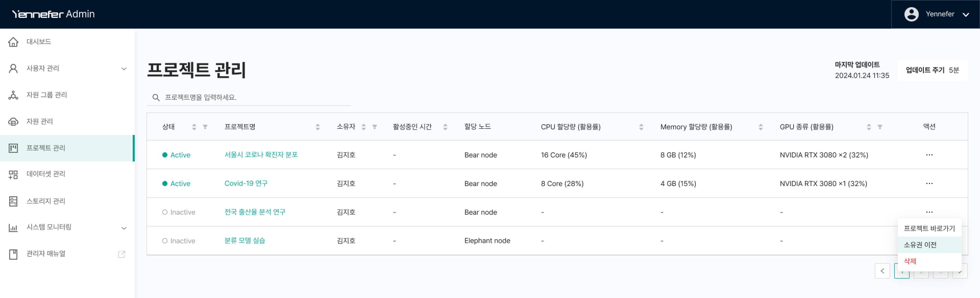Screen dimensions: 980x298
Task: Select ownership transfer in context menu
Action: (920, 245)
